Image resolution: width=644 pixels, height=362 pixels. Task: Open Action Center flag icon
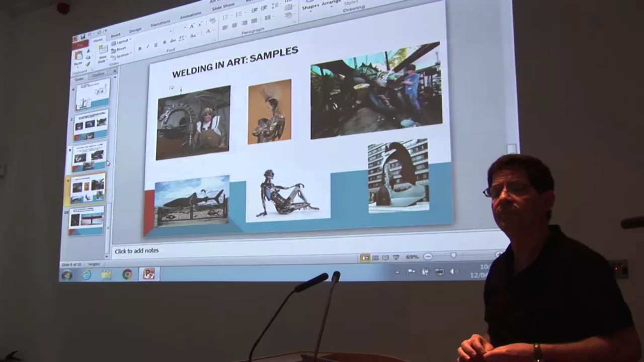[x=411, y=272]
